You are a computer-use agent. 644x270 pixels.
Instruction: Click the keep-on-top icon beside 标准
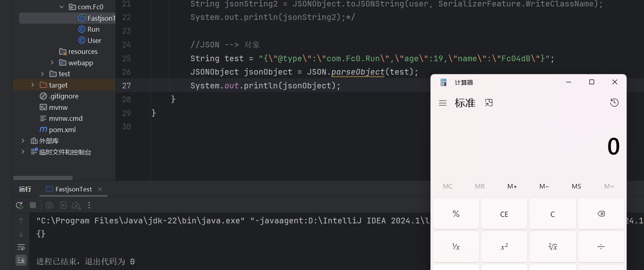[x=489, y=103]
